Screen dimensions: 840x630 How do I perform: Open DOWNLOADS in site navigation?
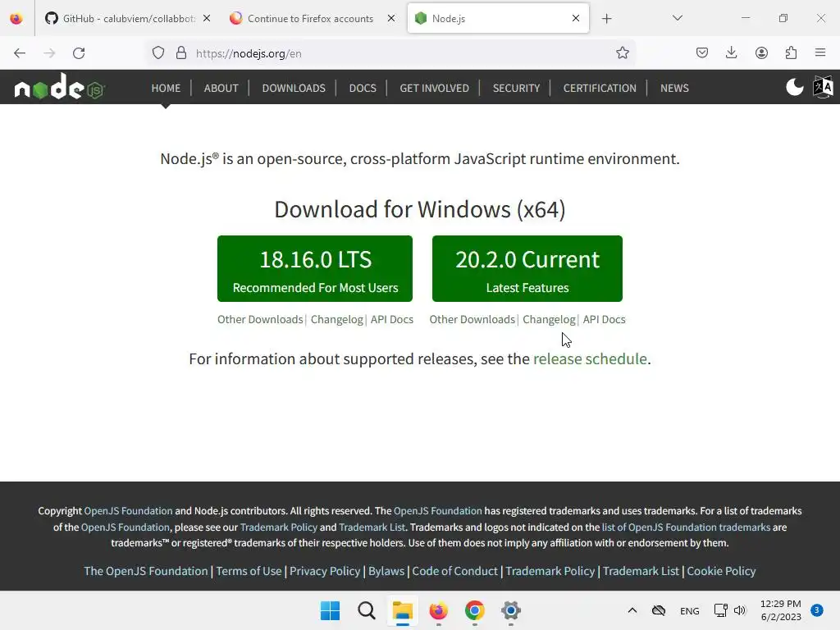(294, 88)
